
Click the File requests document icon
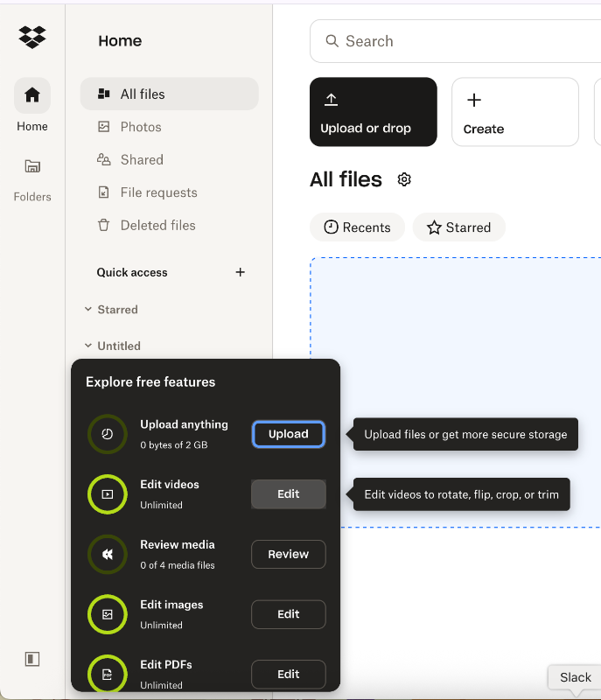[x=103, y=192]
